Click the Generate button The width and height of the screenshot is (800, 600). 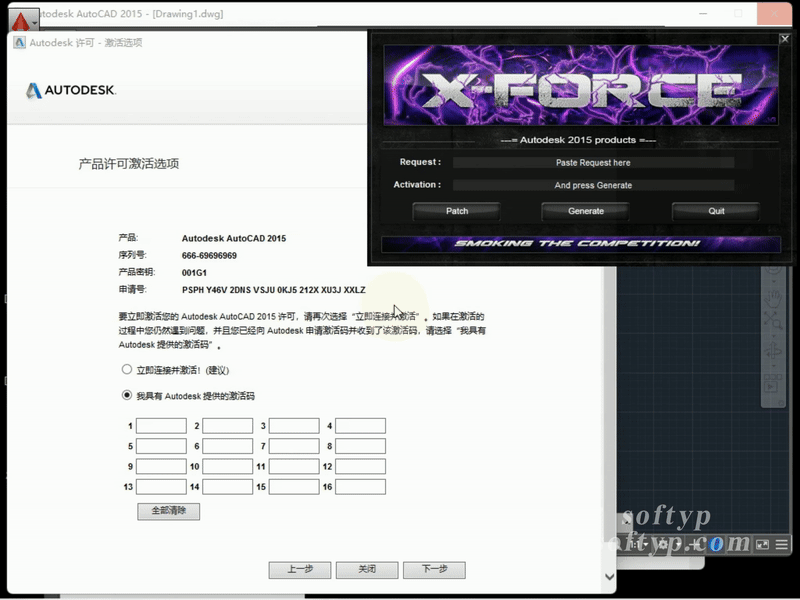(x=586, y=211)
